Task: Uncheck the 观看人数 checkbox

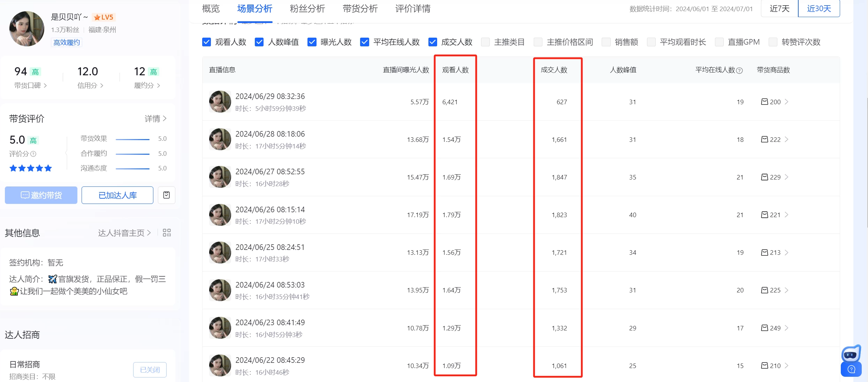Action: tap(206, 42)
